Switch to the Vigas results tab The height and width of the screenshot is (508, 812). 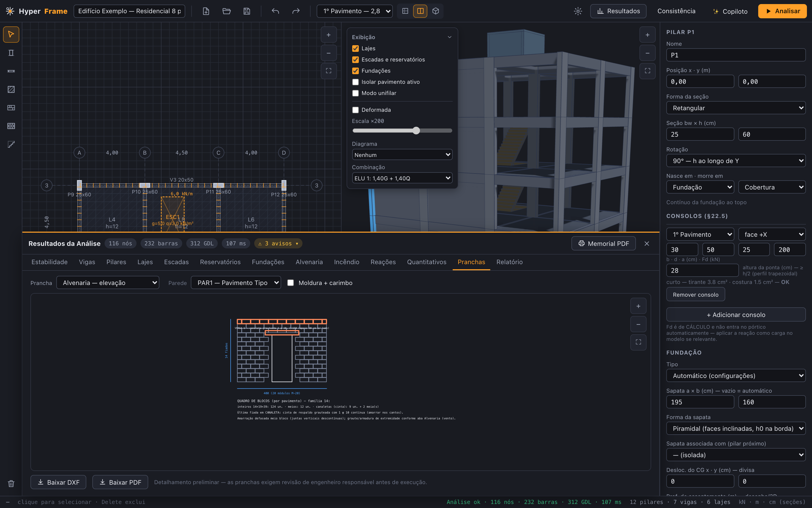pyautogui.click(x=87, y=262)
